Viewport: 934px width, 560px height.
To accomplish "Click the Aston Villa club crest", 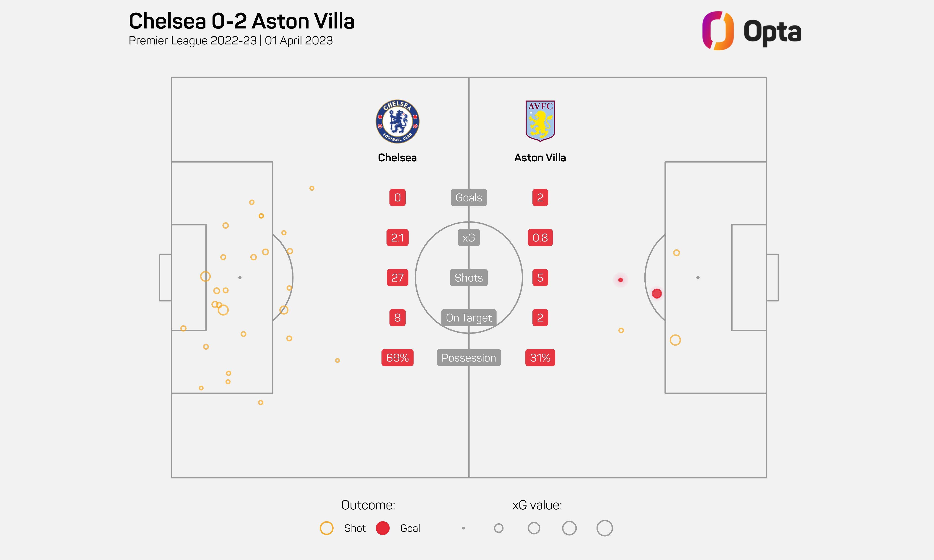I will [540, 121].
